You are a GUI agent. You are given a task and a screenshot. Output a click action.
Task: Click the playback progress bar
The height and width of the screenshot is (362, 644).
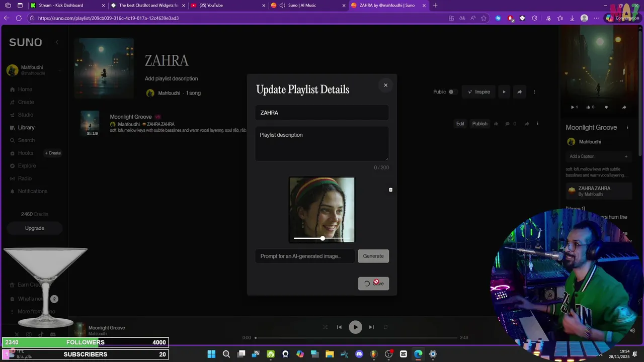(356, 338)
